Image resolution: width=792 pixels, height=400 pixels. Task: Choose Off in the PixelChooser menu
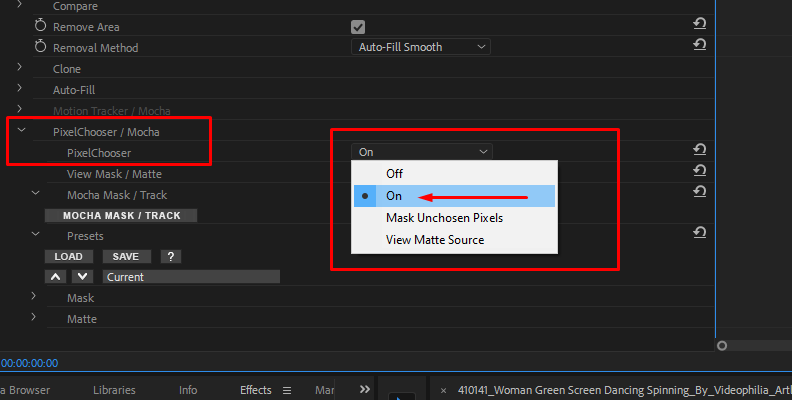(455, 174)
